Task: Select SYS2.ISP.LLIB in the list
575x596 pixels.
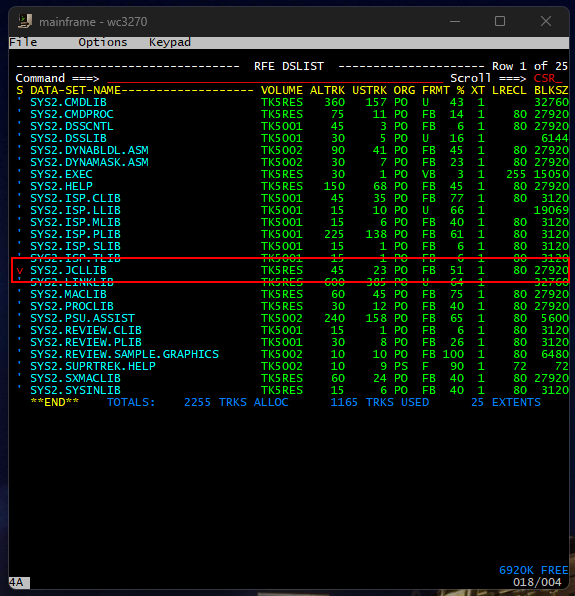Action: (75, 210)
